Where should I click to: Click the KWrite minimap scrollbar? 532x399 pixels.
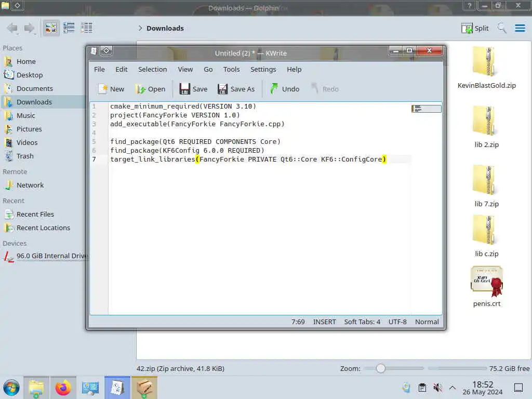coord(427,109)
